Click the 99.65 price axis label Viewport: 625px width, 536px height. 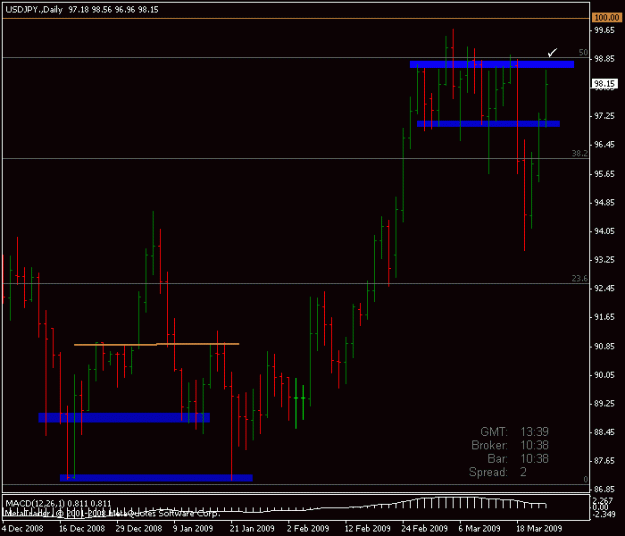(604, 30)
